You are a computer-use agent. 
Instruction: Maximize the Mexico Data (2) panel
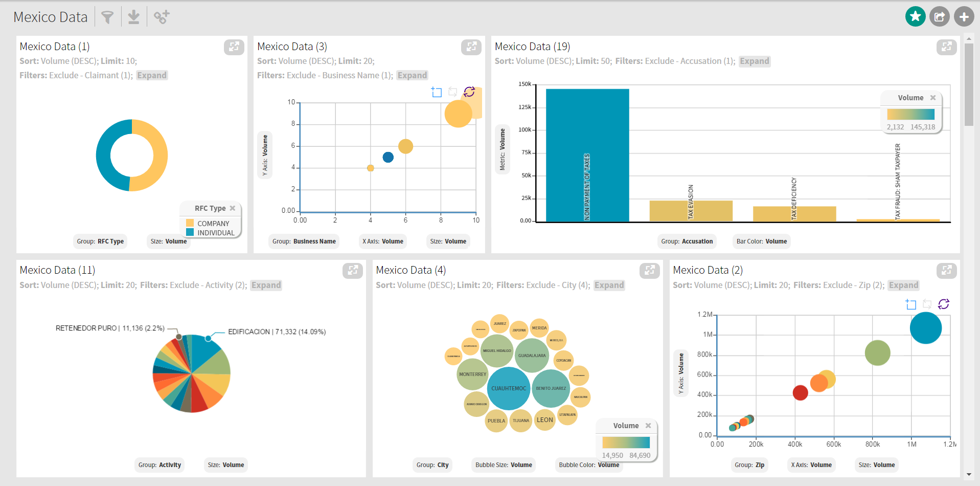(x=946, y=271)
